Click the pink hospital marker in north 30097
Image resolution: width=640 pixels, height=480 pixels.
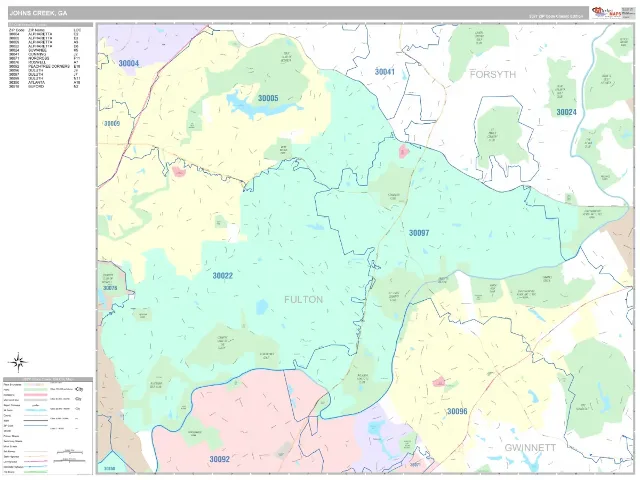coord(404,151)
